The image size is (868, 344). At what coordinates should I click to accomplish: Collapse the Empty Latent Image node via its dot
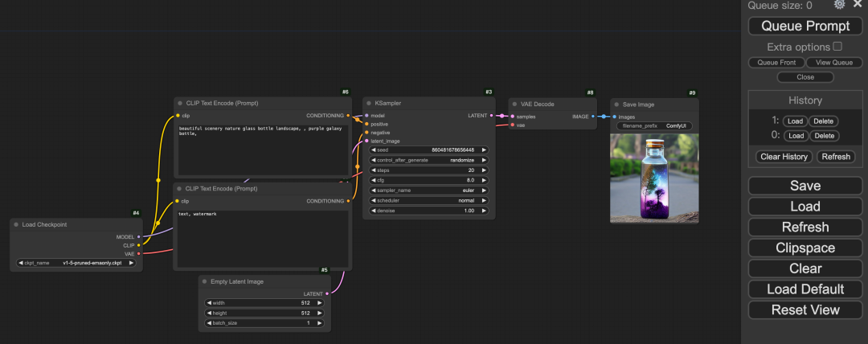tap(204, 281)
